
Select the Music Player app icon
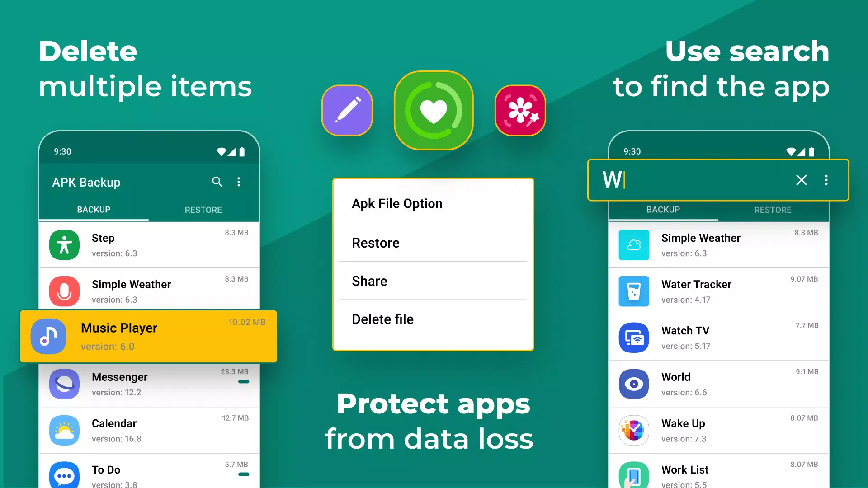click(49, 335)
